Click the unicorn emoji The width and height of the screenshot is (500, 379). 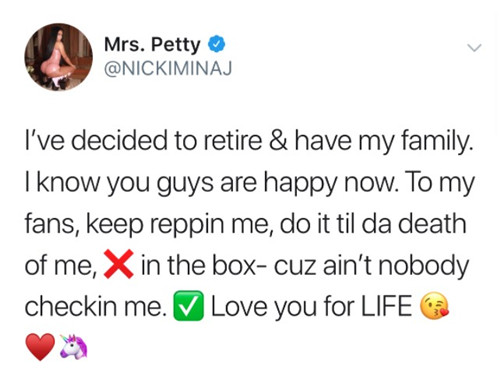pos(74,347)
